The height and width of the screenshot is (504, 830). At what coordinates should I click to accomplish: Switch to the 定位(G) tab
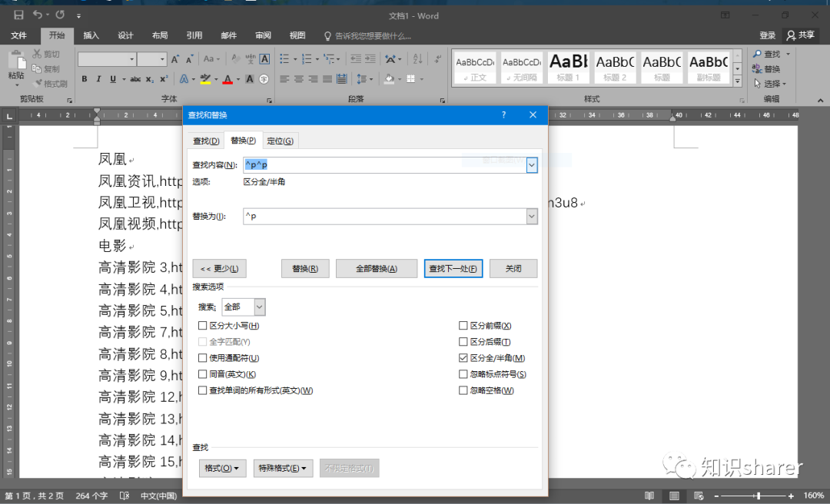click(280, 141)
